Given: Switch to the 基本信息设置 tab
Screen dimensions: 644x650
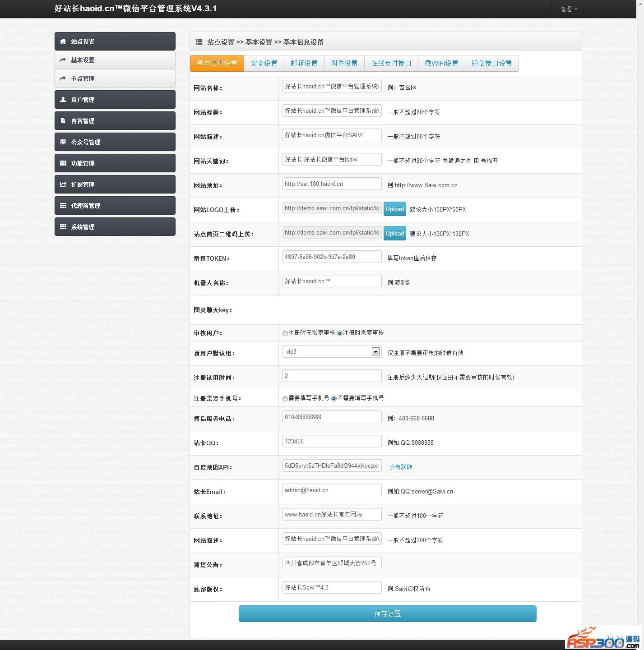Looking at the screenshot, I should pyautogui.click(x=217, y=64).
